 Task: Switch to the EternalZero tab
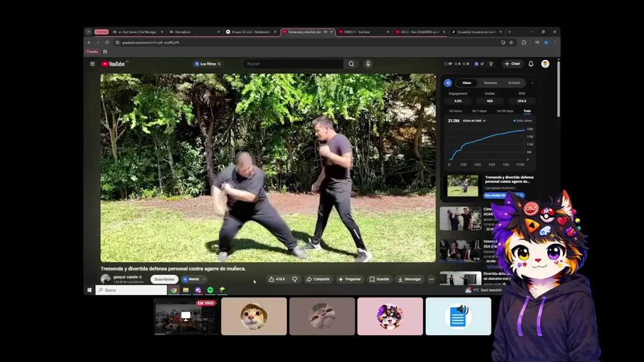click(x=195, y=32)
